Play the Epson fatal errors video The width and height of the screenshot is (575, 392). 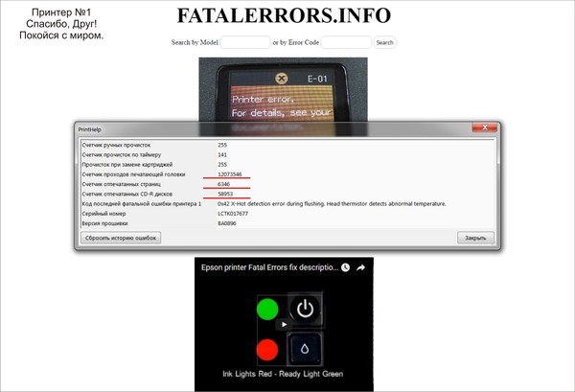click(284, 325)
